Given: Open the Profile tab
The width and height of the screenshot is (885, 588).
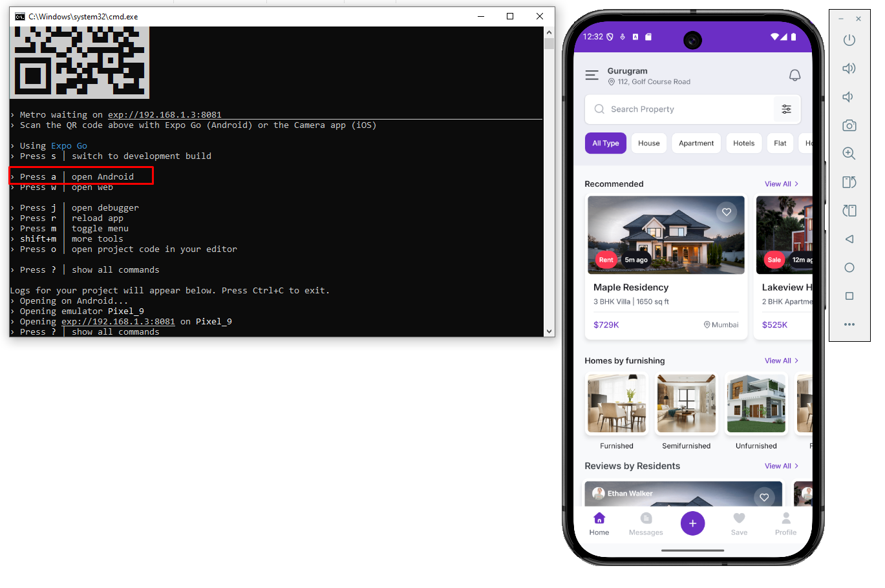Looking at the screenshot, I should (x=785, y=524).
